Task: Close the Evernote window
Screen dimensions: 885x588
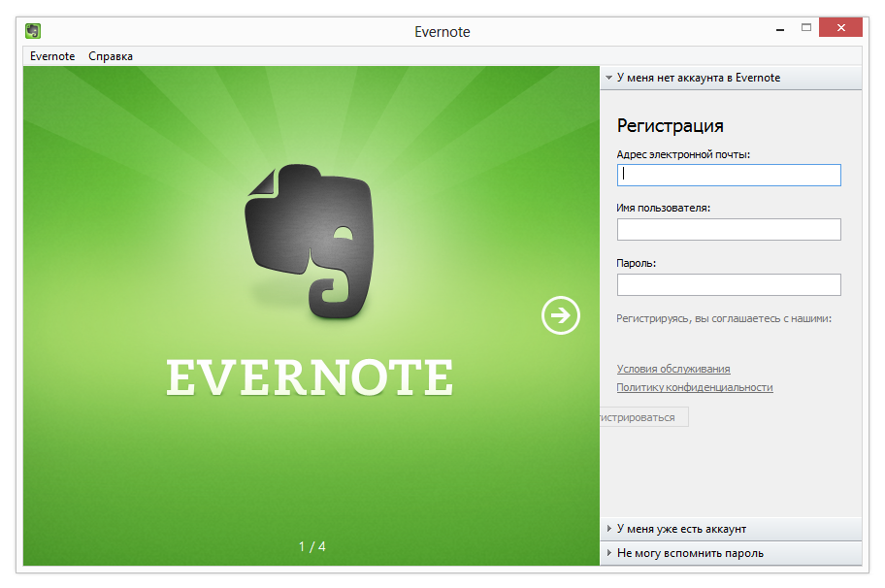Action: (x=841, y=27)
